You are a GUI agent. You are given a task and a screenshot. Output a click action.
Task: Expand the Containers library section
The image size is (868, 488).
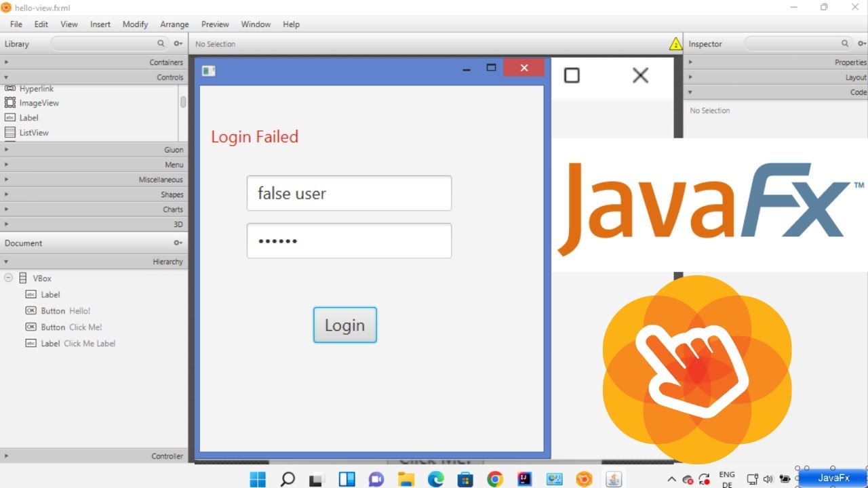(x=94, y=62)
